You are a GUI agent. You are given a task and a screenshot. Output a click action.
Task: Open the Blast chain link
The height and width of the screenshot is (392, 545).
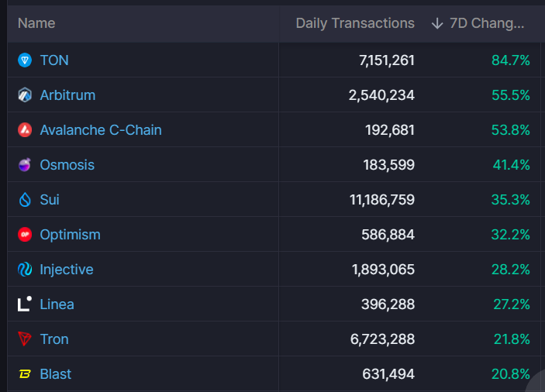(56, 374)
